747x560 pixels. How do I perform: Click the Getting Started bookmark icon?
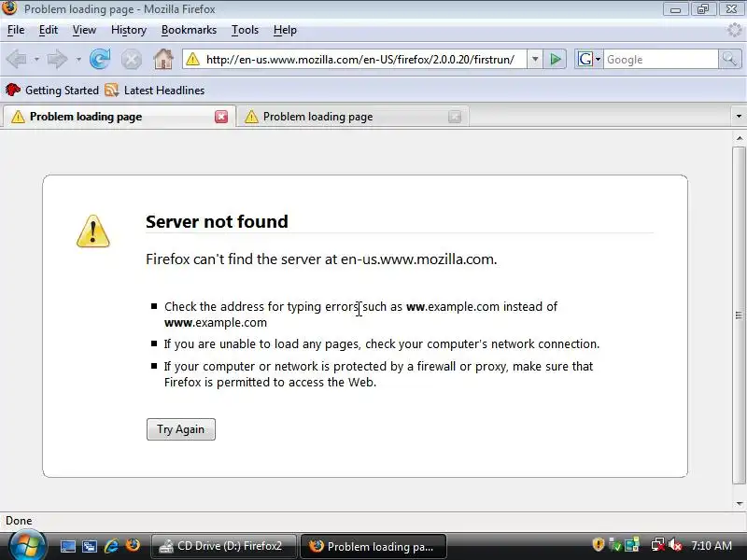tap(13, 90)
